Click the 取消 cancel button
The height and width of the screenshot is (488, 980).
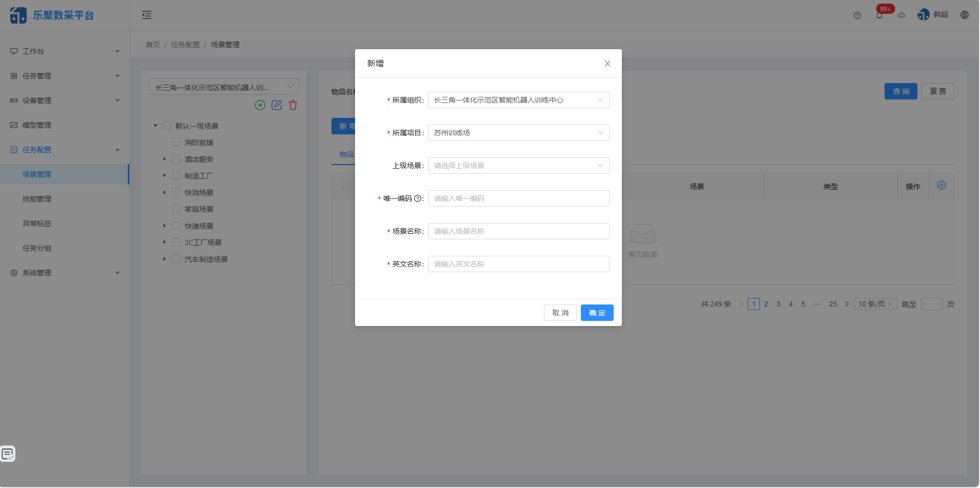click(560, 313)
